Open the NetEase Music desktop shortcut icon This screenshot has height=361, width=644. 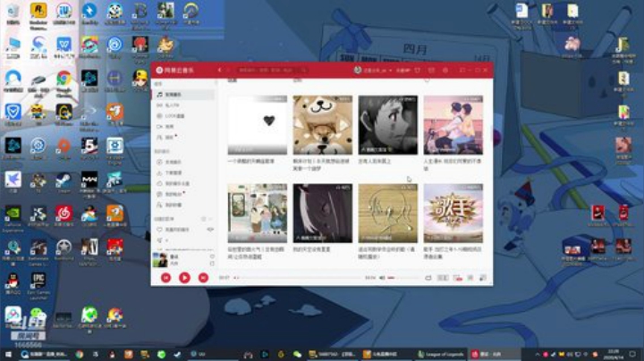(x=64, y=215)
